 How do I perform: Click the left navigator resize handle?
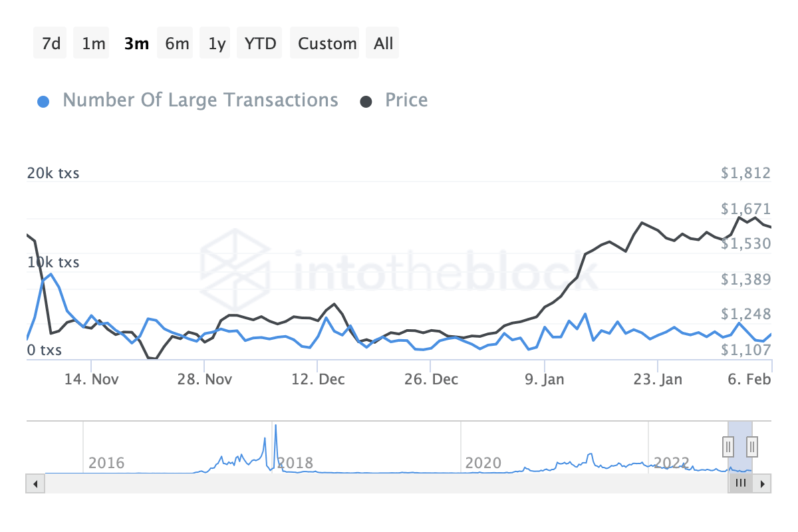click(728, 448)
